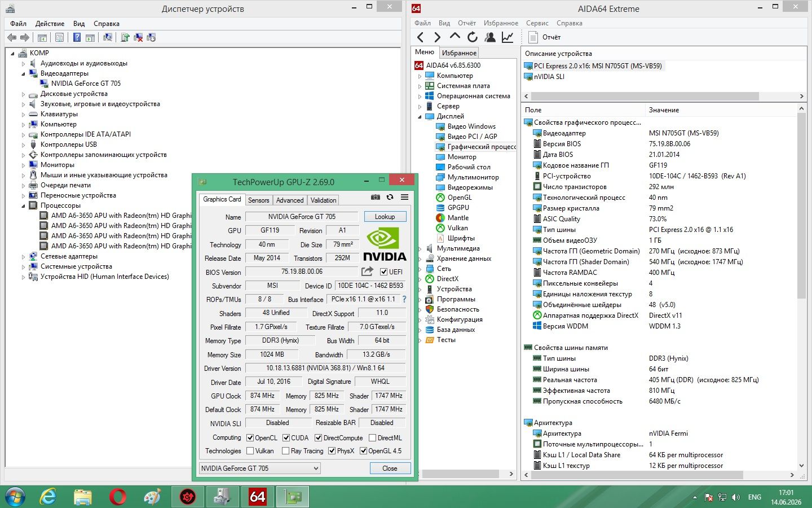Screen dimensions: 812x508
Task: Switch to the Sensors tab in GPU-Z
Action: (x=258, y=200)
